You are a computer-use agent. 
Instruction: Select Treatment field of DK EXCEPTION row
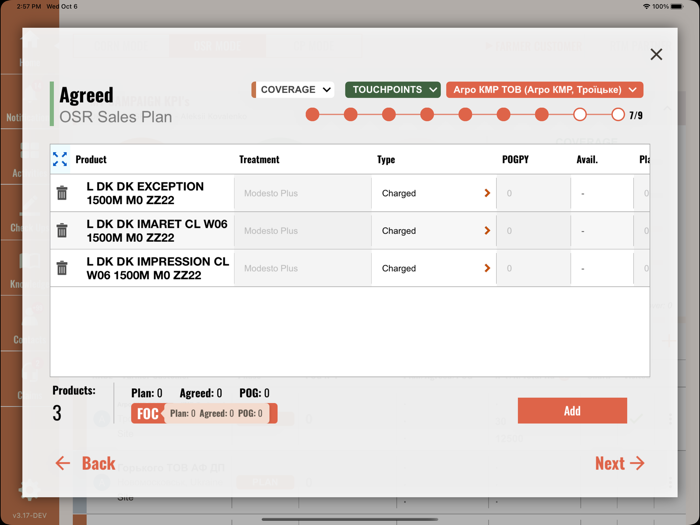tap(303, 193)
